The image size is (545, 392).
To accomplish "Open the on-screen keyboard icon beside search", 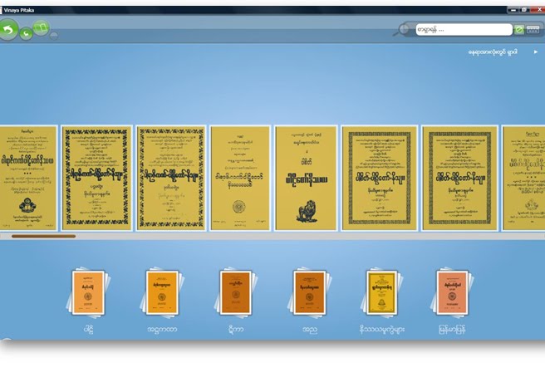I will [533, 30].
